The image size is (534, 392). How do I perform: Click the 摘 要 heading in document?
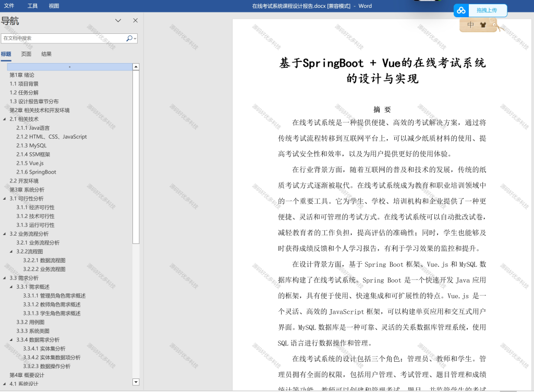(x=382, y=109)
